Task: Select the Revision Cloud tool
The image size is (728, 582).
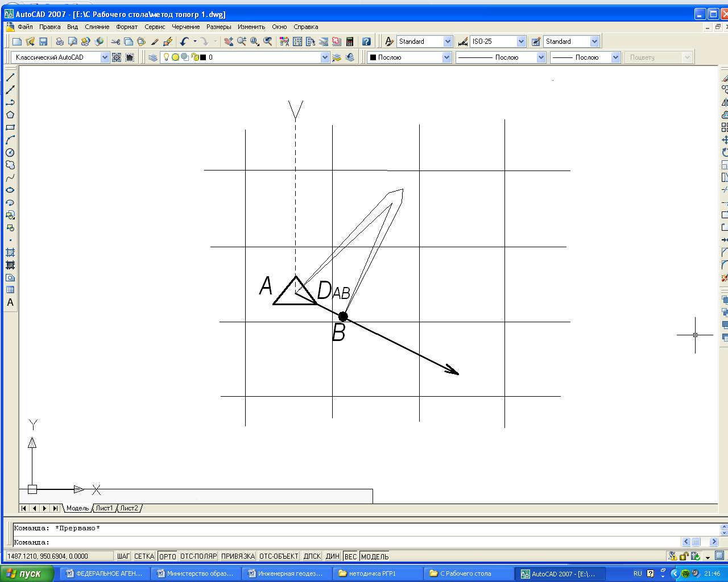Action: (x=10, y=165)
